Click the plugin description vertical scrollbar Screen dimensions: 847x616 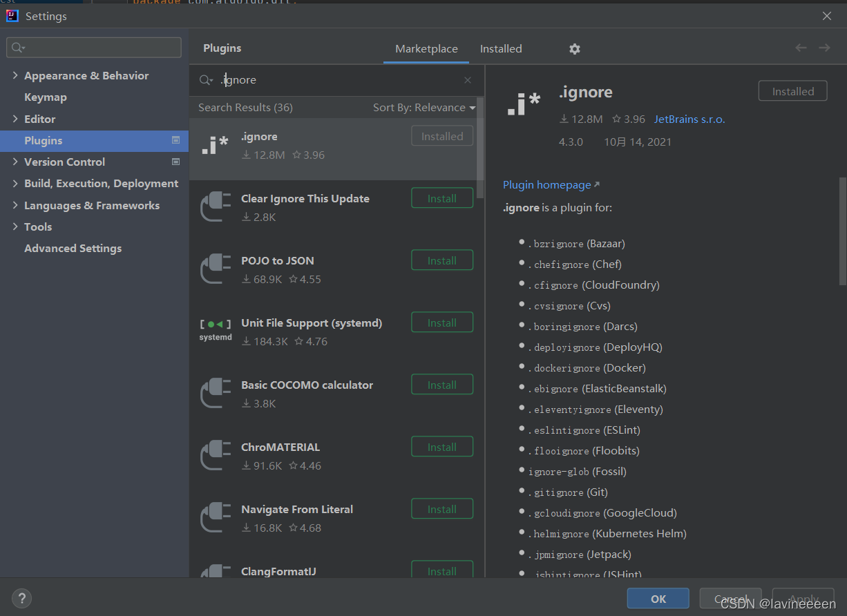click(x=842, y=231)
